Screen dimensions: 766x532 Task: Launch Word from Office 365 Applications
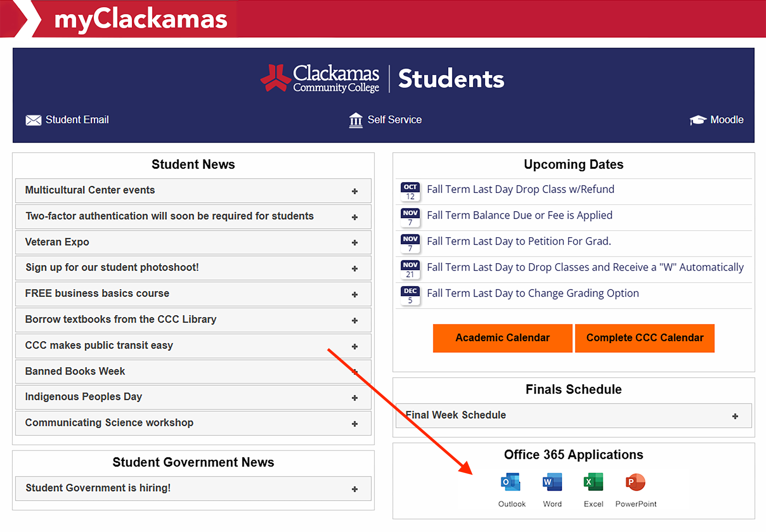tap(552, 482)
